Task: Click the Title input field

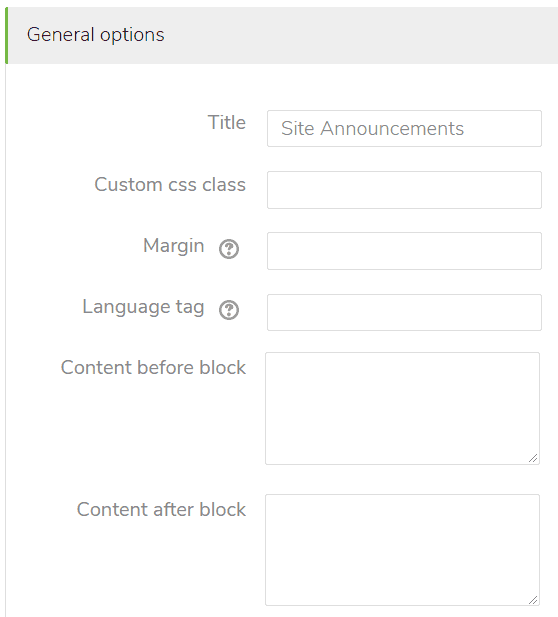Action: (x=404, y=129)
